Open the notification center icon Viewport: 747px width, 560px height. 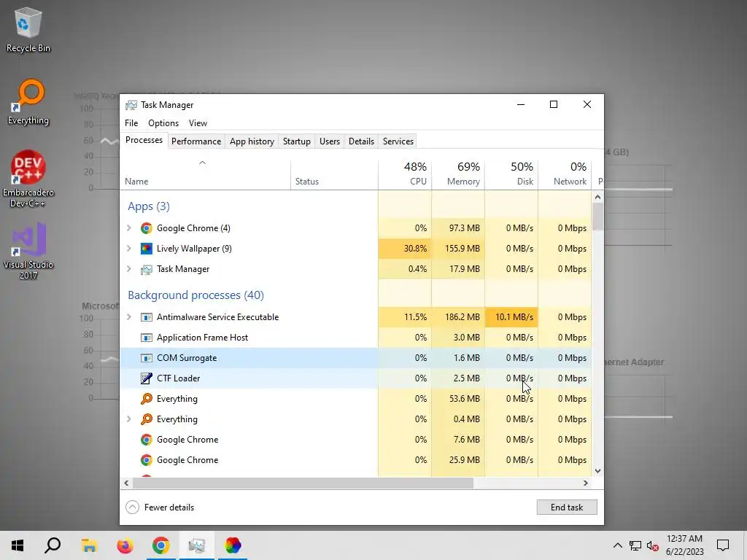(x=723, y=545)
